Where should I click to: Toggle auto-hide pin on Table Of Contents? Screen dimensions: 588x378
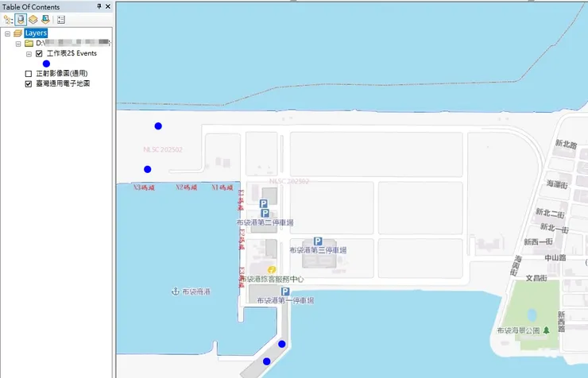pos(99,6)
